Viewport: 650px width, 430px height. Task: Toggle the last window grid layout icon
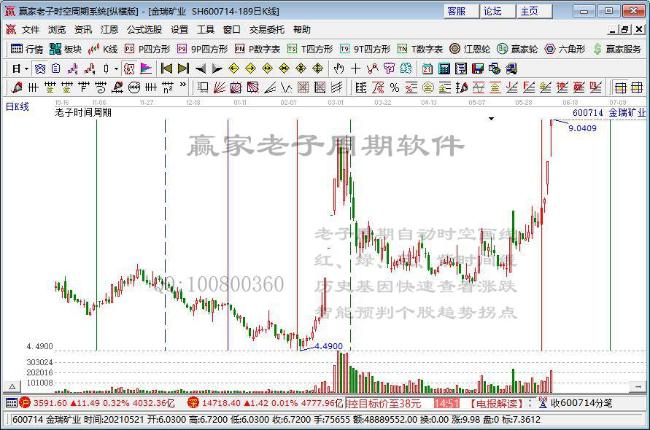[637, 87]
